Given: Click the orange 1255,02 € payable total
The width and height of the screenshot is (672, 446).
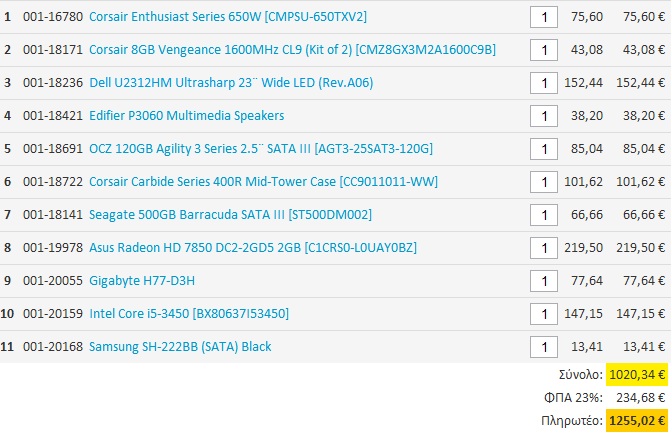Looking at the screenshot, I should (637, 421).
